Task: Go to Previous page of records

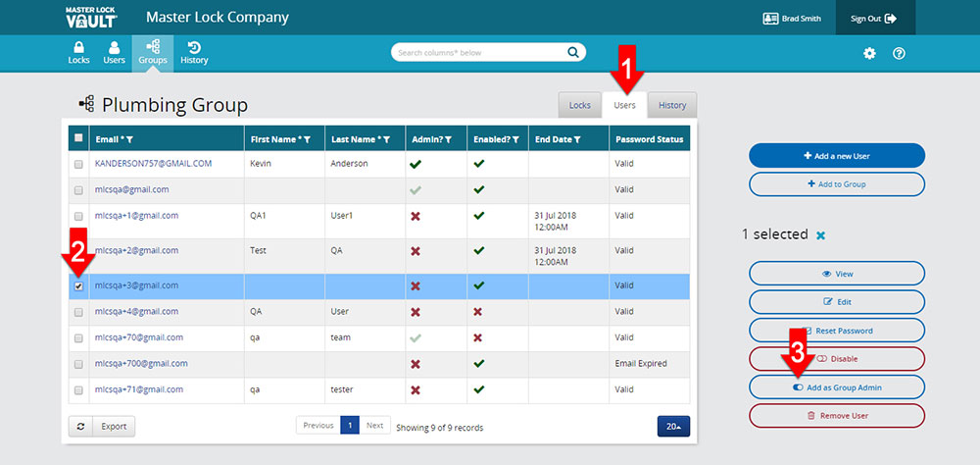Action: pos(318,426)
